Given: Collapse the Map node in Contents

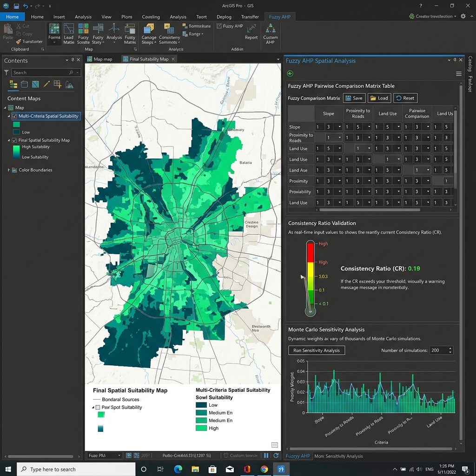Looking at the screenshot, I should pyautogui.click(x=5, y=107).
